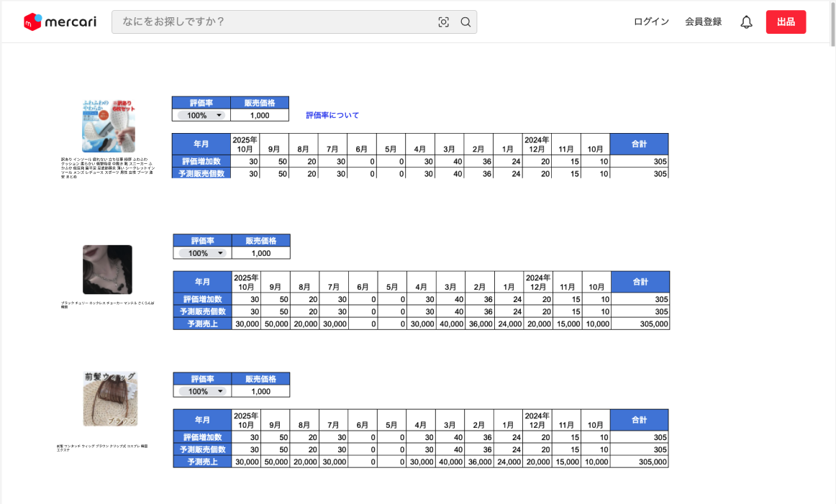Click the Mercari logo
Image resolution: width=836 pixels, height=504 pixels.
tap(60, 22)
